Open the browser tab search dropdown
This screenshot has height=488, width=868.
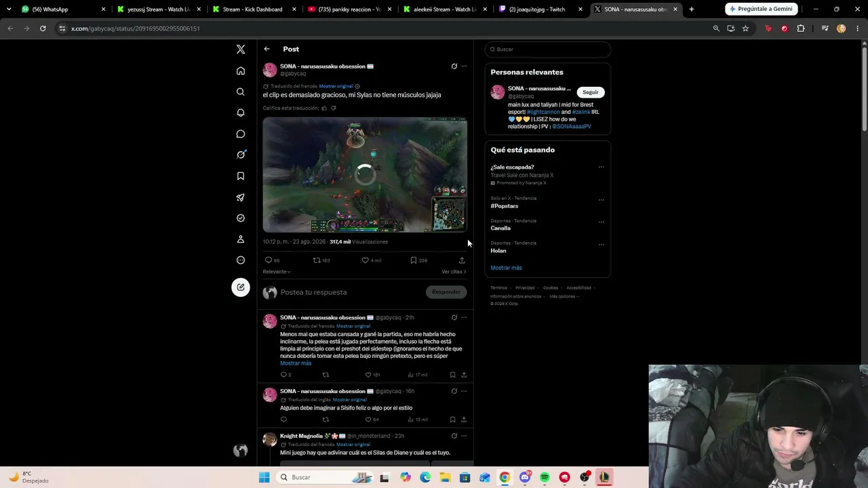tap(9, 9)
